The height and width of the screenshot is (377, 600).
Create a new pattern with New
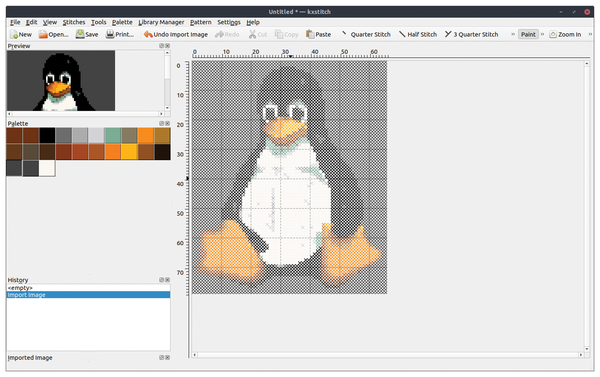[x=21, y=34]
